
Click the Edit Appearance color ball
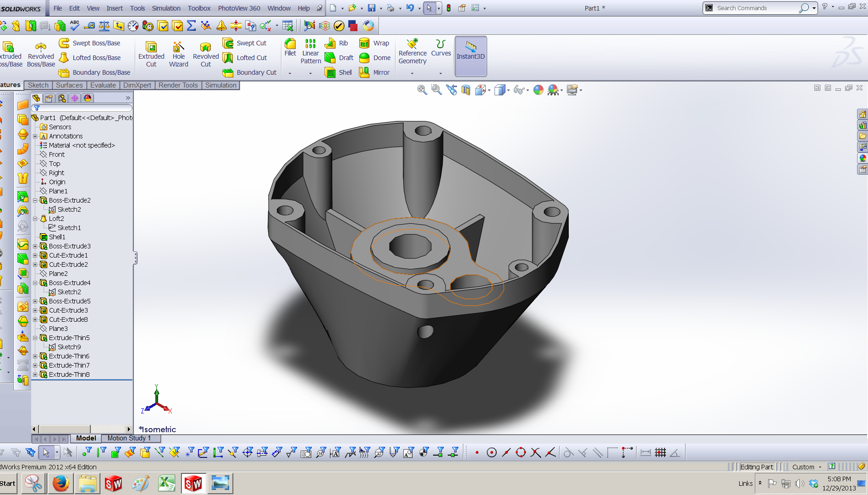tap(538, 90)
